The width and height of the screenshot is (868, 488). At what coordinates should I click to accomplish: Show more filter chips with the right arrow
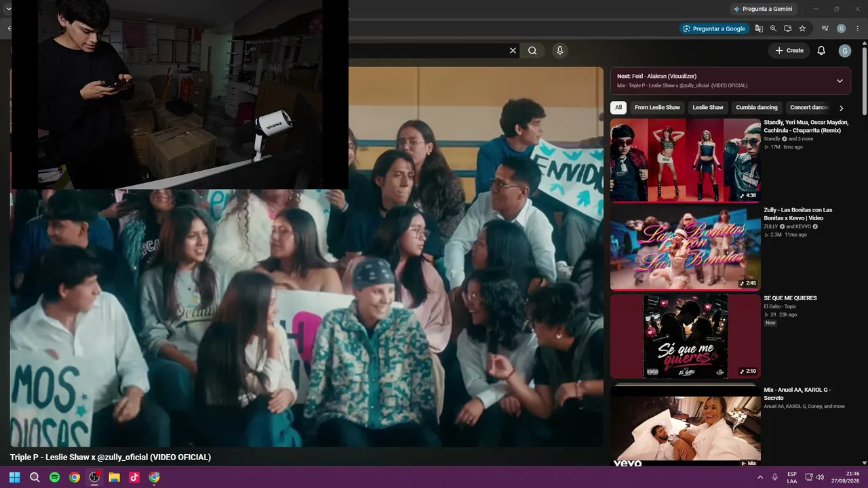tap(841, 108)
